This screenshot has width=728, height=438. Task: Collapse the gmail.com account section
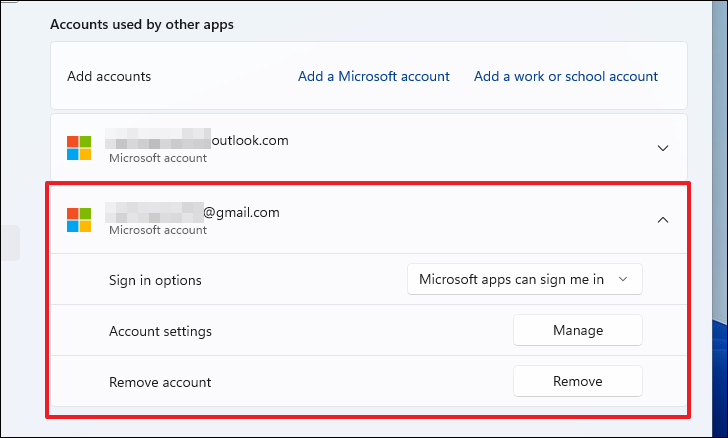pyautogui.click(x=663, y=220)
